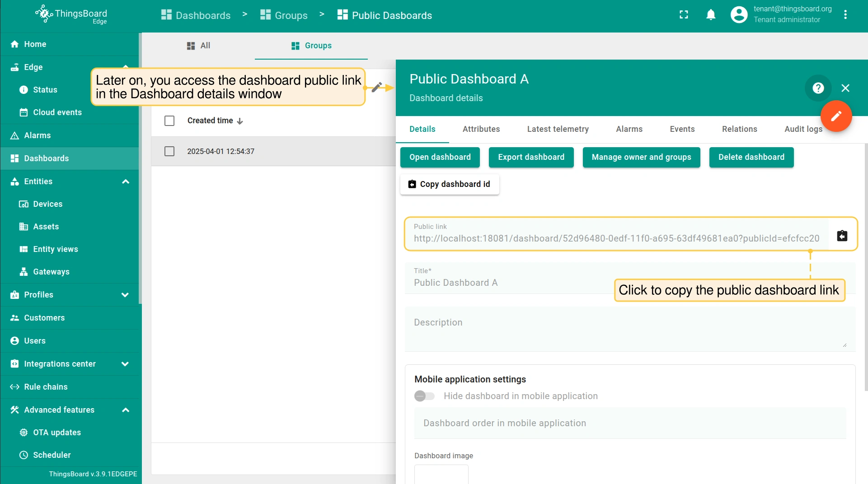Collapse the Entities sidebar section
The height and width of the screenshot is (484, 868).
(126, 181)
